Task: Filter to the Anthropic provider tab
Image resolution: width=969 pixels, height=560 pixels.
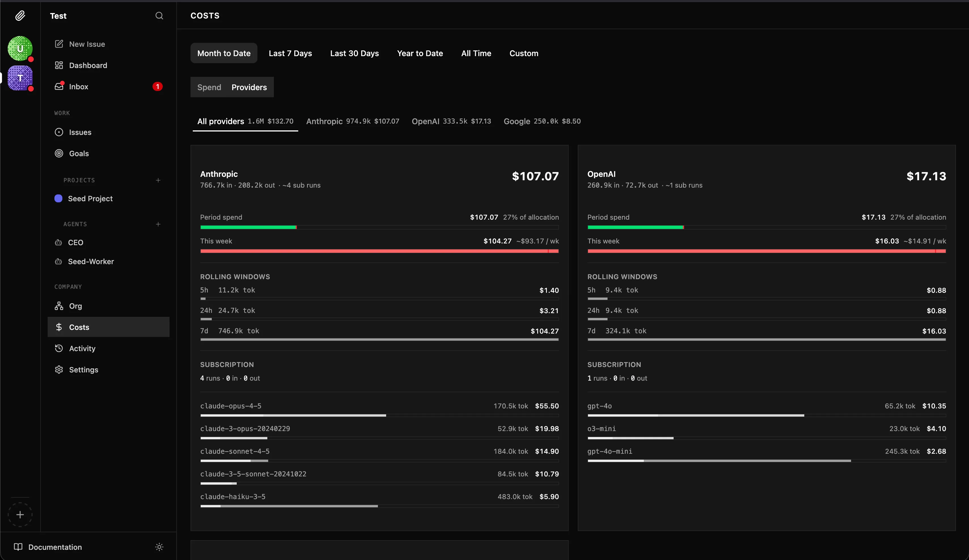Action: coord(353,121)
